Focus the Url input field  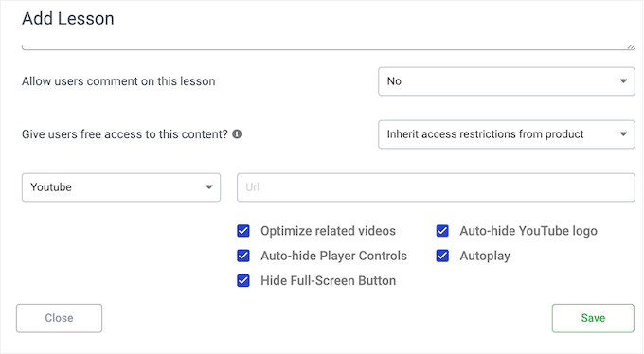436,187
